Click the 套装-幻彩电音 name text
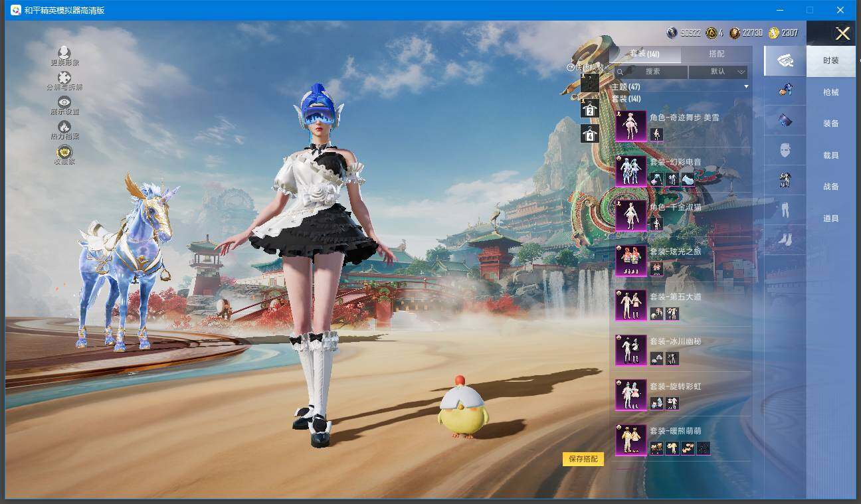This screenshot has width=861, height=504. 675,162
